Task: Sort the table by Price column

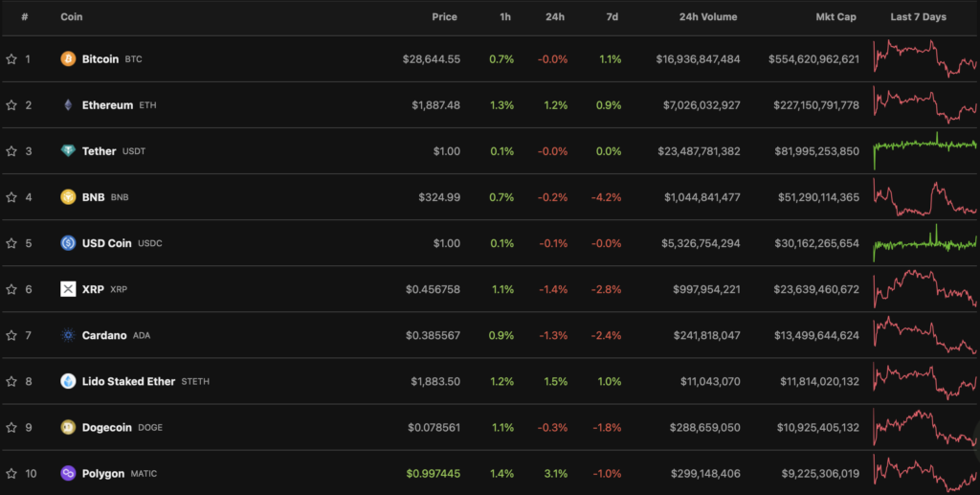Action: (x=444, y=17)
